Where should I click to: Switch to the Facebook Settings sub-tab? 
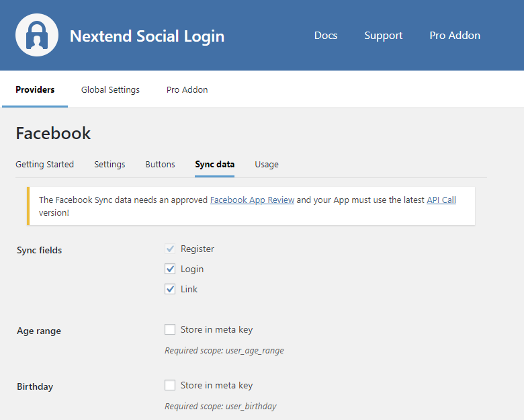[110, 164]
